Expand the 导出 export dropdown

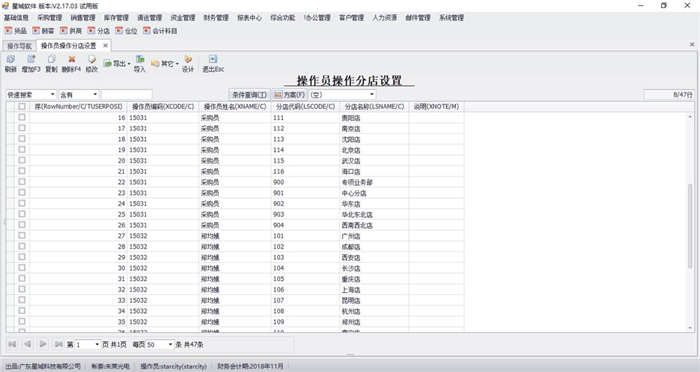pos(129,64)
